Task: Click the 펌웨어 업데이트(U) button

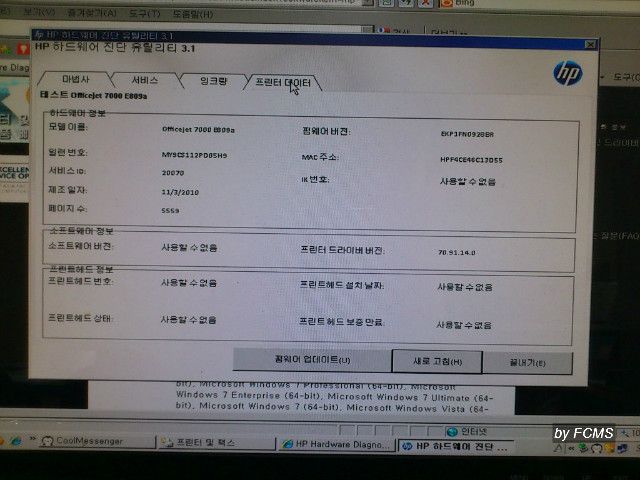Action: 312,360
